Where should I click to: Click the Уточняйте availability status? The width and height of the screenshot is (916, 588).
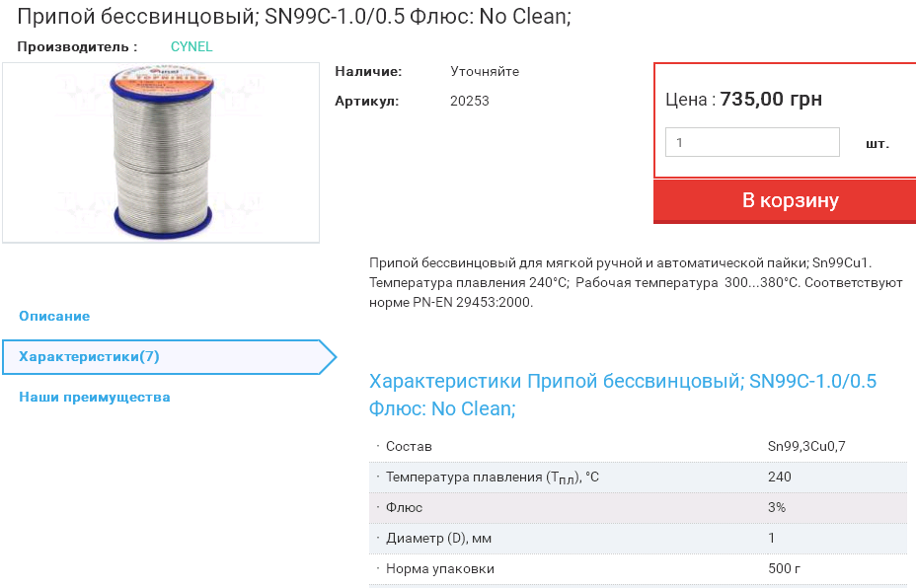485,71
